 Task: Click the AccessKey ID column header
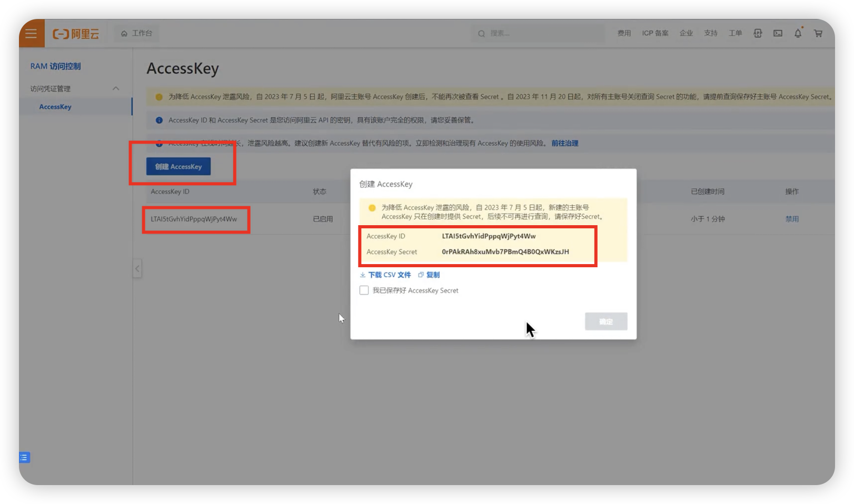click(170, 191)
